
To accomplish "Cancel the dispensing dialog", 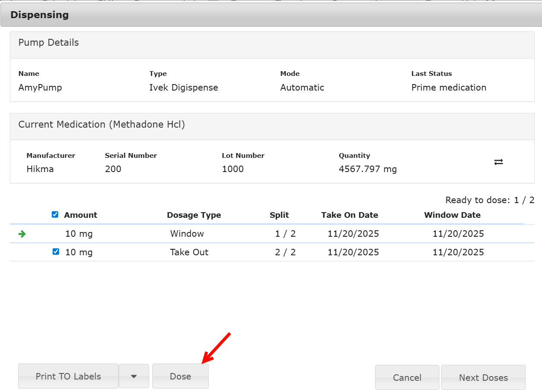I will point(407,378).
